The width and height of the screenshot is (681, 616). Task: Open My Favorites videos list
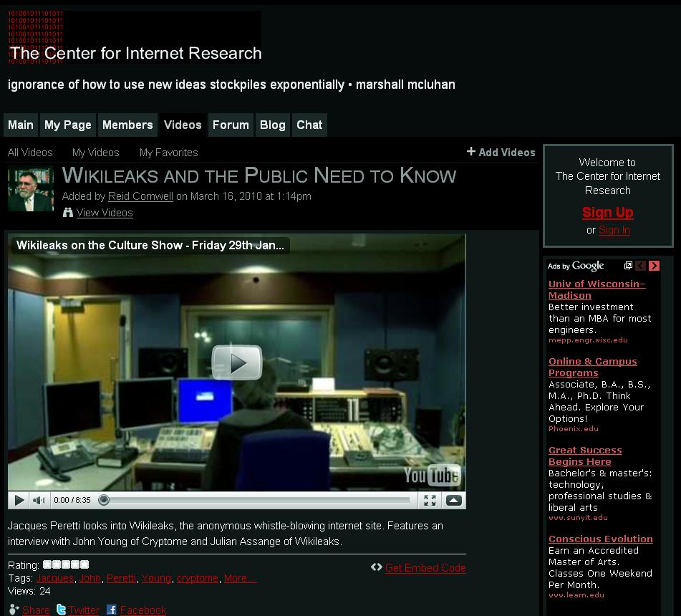(168, 153)
